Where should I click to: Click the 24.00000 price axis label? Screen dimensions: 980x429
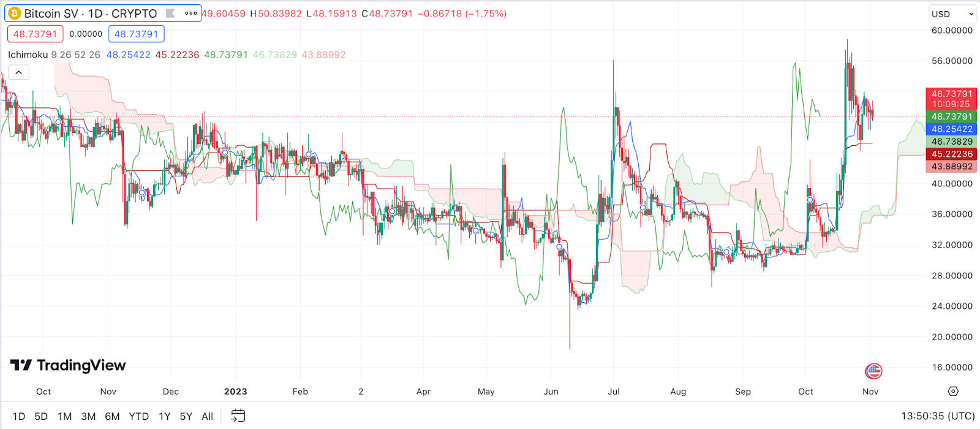coord(952,306)
